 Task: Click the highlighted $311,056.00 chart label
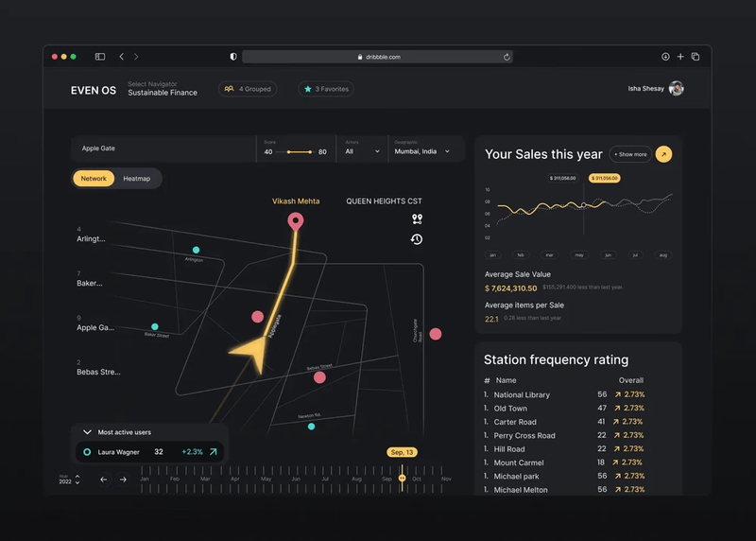(605, 178)
